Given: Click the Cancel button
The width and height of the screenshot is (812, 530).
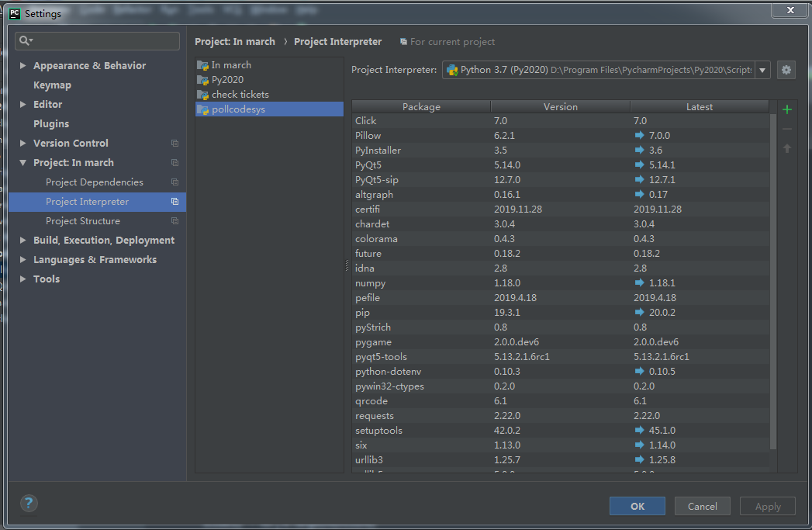Looking at the screenshot, I should coord(702,506).
